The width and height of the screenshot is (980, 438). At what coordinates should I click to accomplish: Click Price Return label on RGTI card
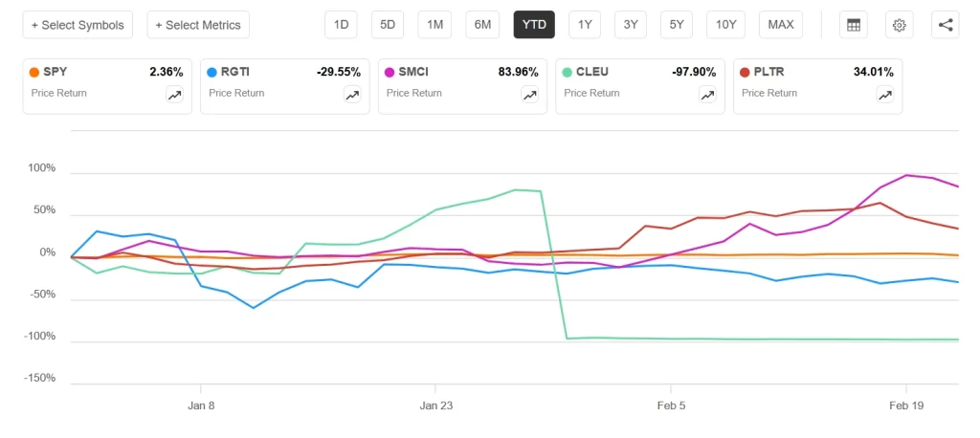pos(236,93)
